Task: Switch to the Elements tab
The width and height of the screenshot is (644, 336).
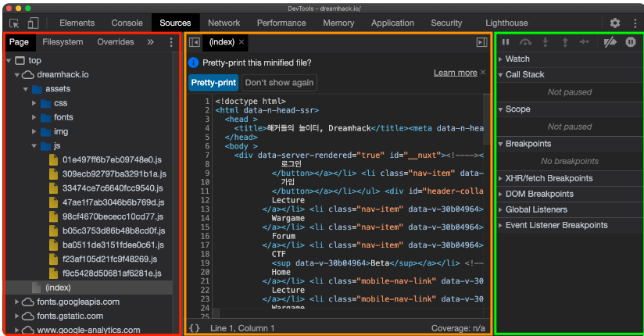Action: pyautogui.click(x=77, y=23)
